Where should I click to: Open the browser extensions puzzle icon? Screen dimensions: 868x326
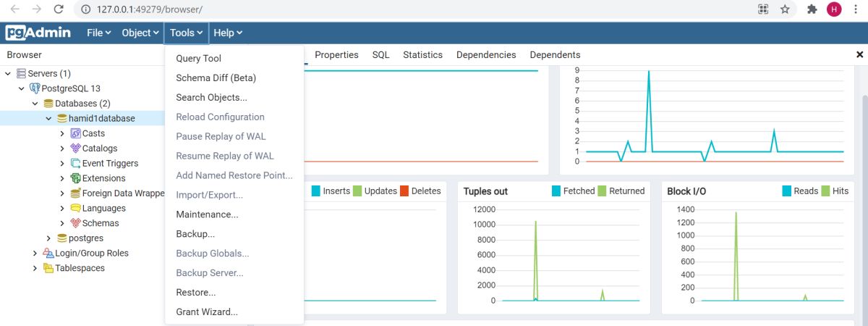[x=812, y=9]
